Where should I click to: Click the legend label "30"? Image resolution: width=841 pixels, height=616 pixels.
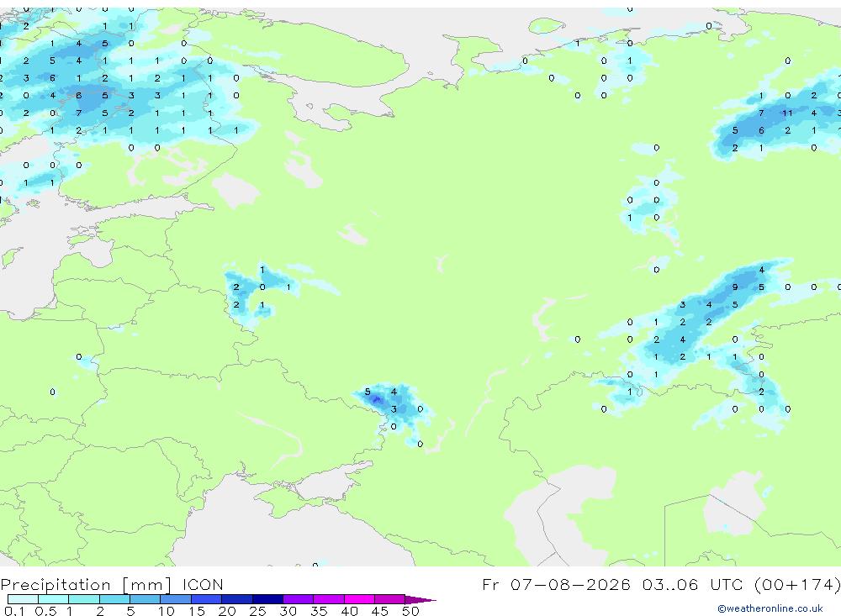pos(288,611)
